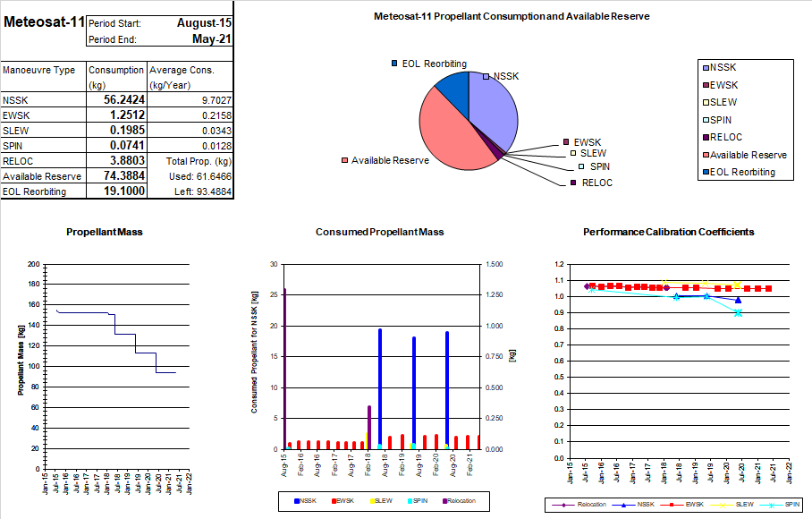Click the SPIN consumption value 0.0741
812x519 pixels.
pyautogui.click(x=127, y=146)
